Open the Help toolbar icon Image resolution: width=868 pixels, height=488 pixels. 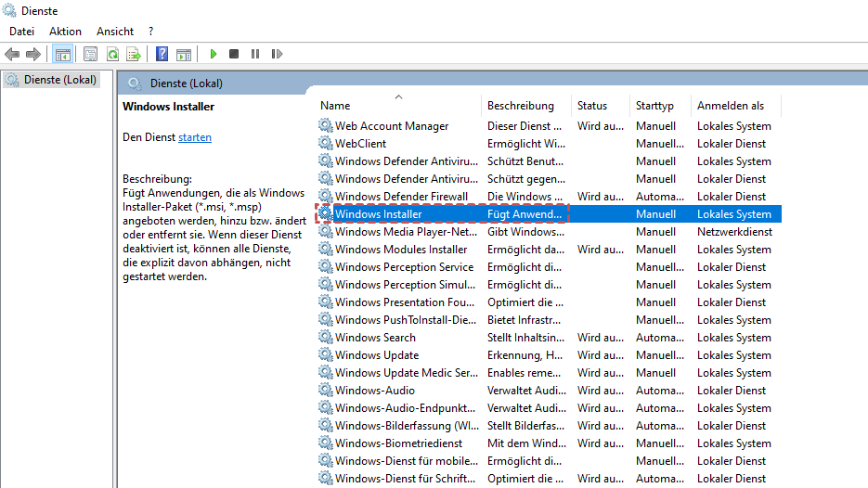click(x=162, y=54)
